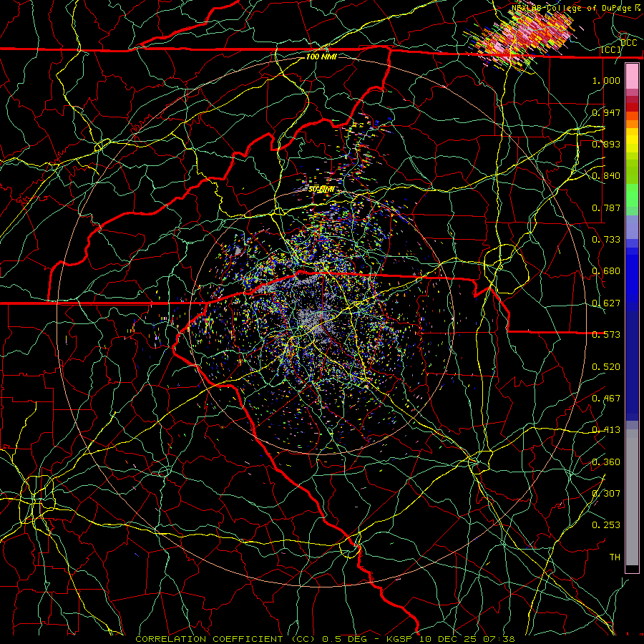Select the 0.307 legend value
Viewport: 644px width, 644px height.
tap(606, 493)
